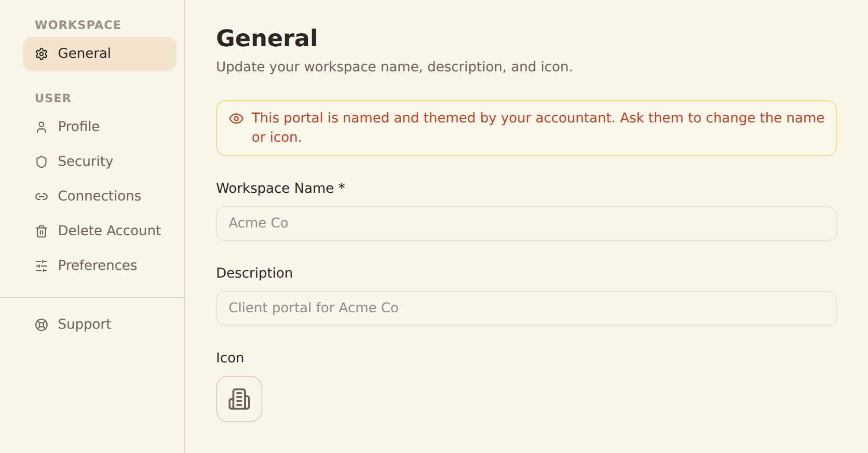868x453 pixels.
Task: Click the WORKSPACE section heading
Action: click(78, 25)
